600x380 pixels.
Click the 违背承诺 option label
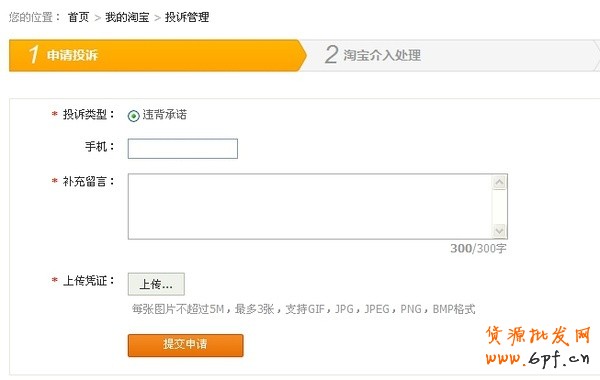tap(165, 114)
